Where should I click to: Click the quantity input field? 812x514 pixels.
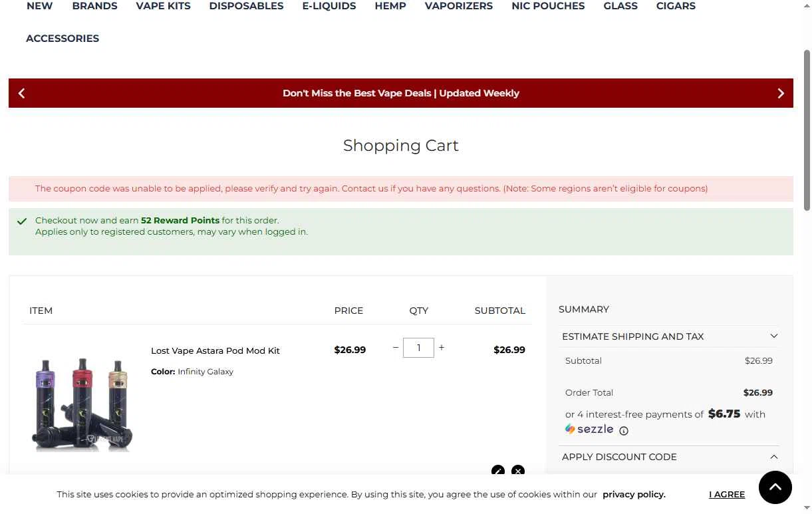[418, 348]
